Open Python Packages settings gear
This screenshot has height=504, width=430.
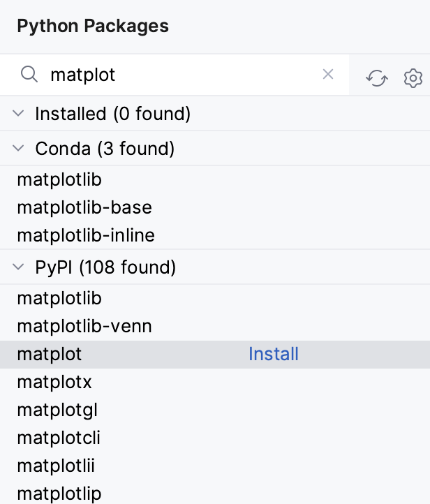(413, 78)
